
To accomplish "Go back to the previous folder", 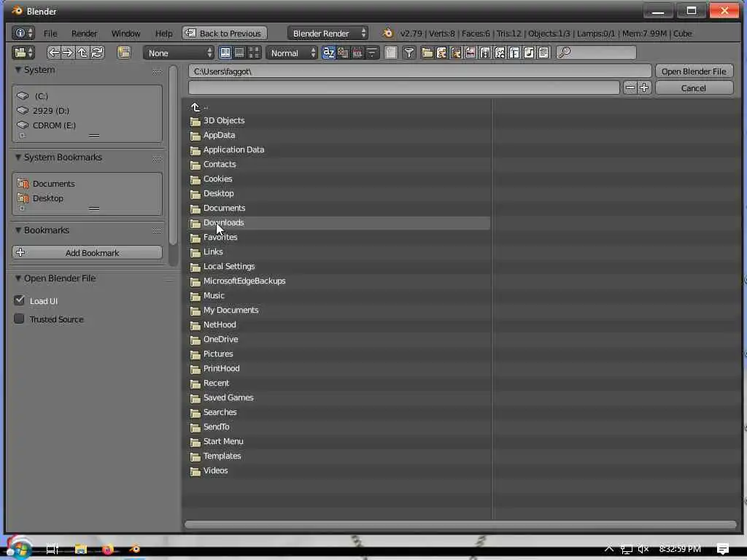I will [x=53, y=52].
